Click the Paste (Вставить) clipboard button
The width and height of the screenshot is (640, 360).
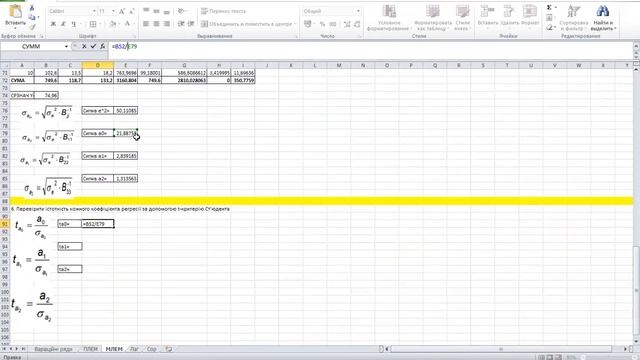coord(15,16)
